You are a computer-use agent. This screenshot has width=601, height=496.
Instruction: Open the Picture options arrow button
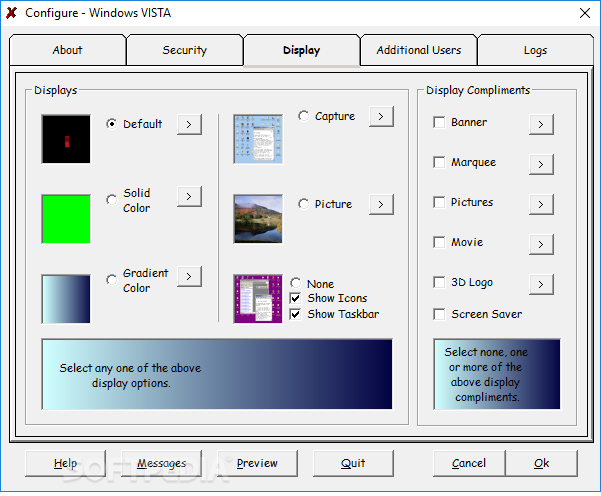pyautogui.click(x=381, y=204)
